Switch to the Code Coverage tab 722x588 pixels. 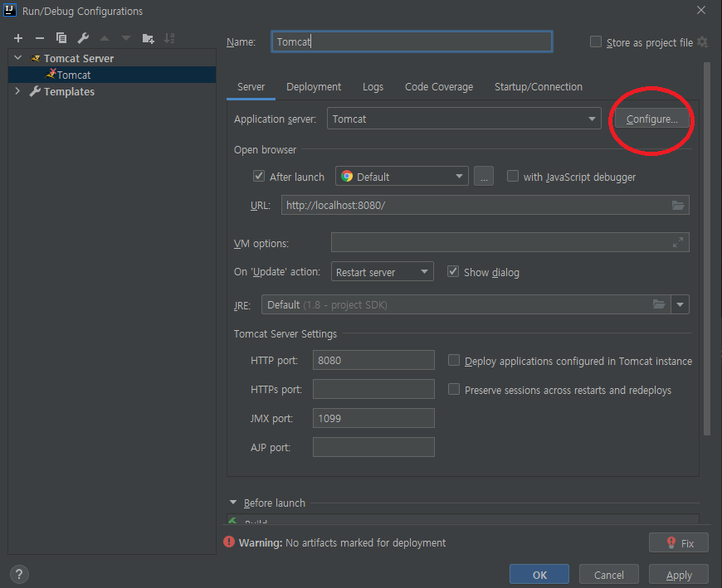(x=439, y=86)
